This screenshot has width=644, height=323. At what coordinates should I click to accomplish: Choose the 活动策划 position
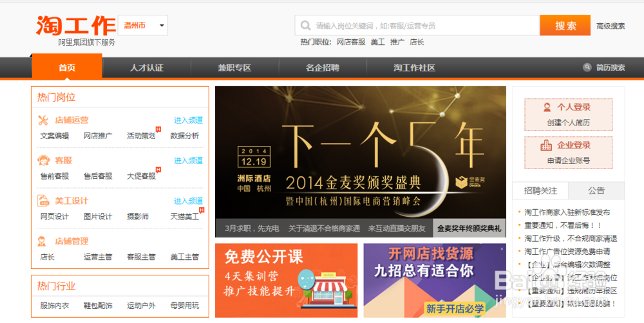[141, 136]
